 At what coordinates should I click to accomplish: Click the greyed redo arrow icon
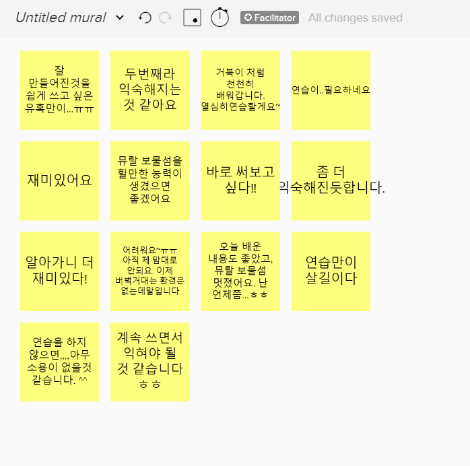tap(165, 18)
